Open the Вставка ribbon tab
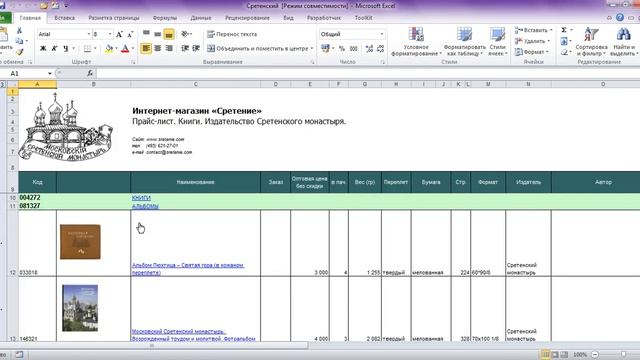The height and width of the screenshot is (360, 640). click(x=64, y=18)
